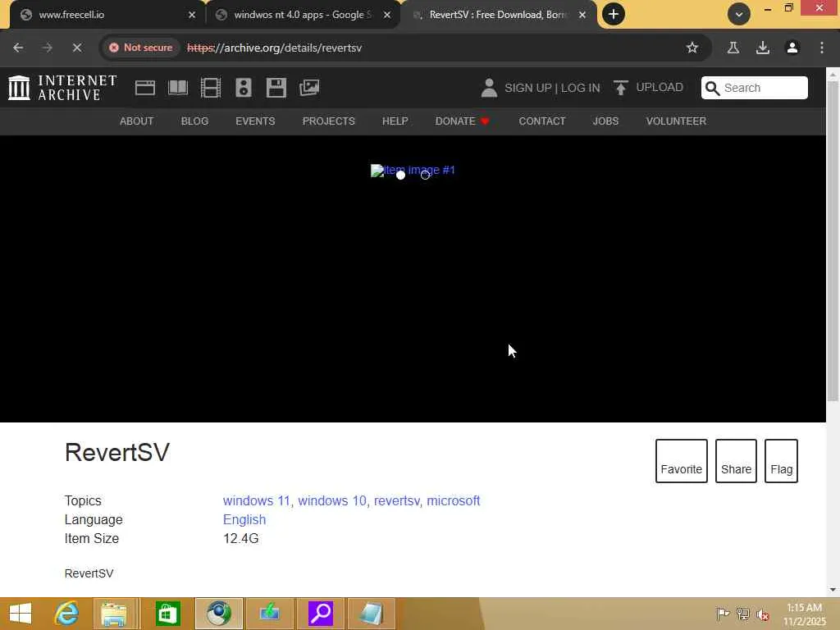Open the VOLUNTEER menu item

pos(676,121)
